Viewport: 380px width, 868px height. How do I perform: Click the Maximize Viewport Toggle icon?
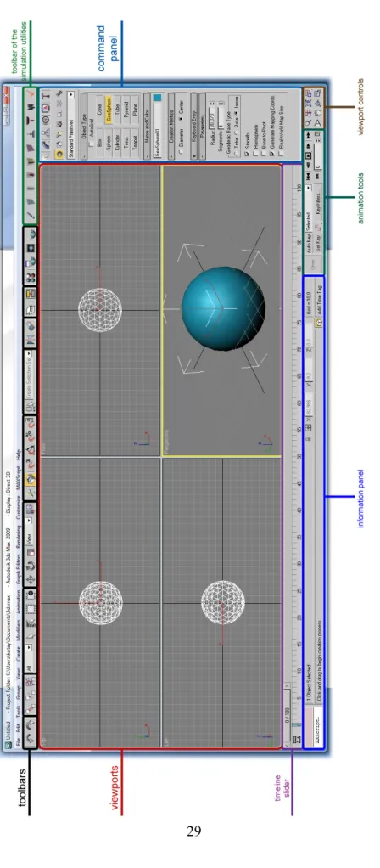tap(317, 93)
